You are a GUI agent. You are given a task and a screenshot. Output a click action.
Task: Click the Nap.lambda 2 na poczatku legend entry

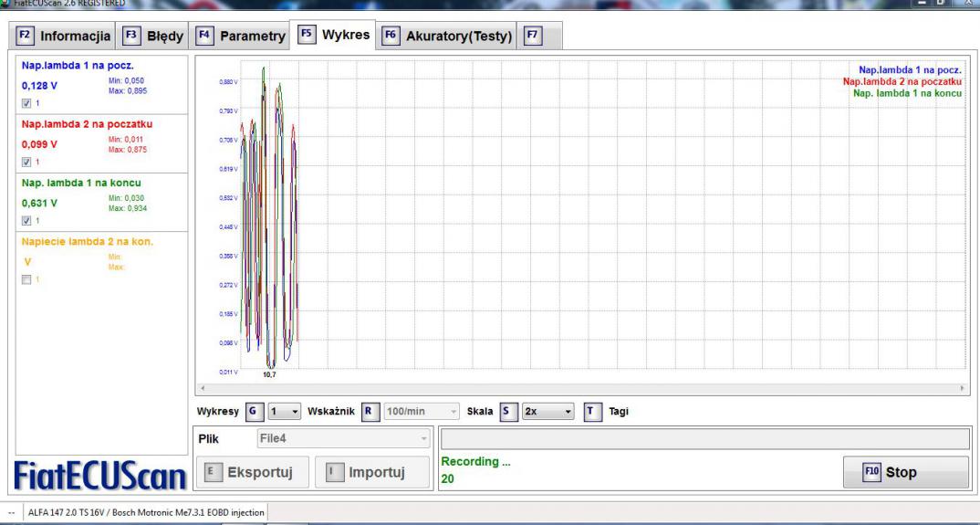click(902, 81)
